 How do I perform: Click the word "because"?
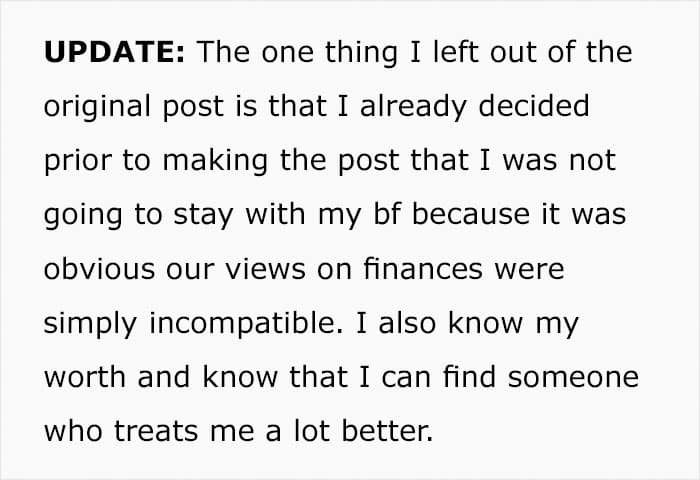(x=471, y=214)
